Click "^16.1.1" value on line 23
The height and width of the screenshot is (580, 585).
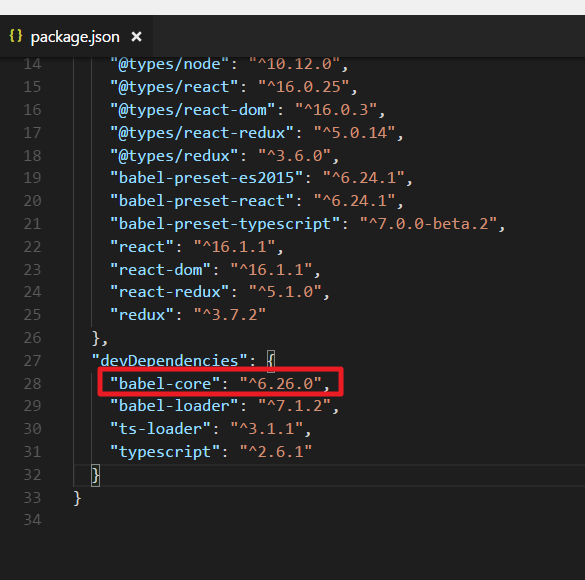click(x=272, y=270)
